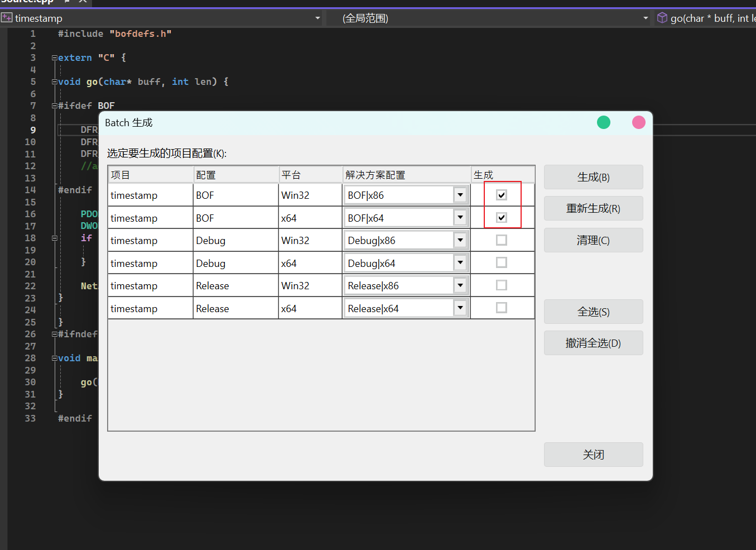
Task: Uncheck the build box for BOF Win32
Action: coord(502,195)
